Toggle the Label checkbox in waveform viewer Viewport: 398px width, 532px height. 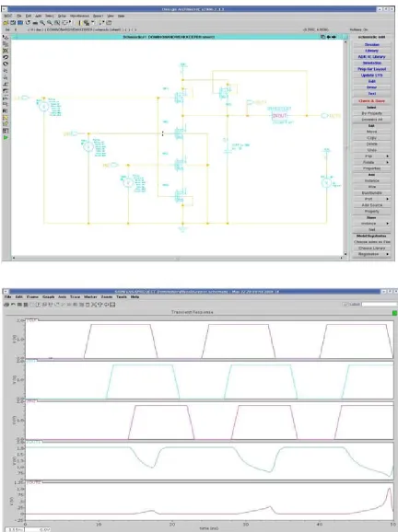pos(345,305)
